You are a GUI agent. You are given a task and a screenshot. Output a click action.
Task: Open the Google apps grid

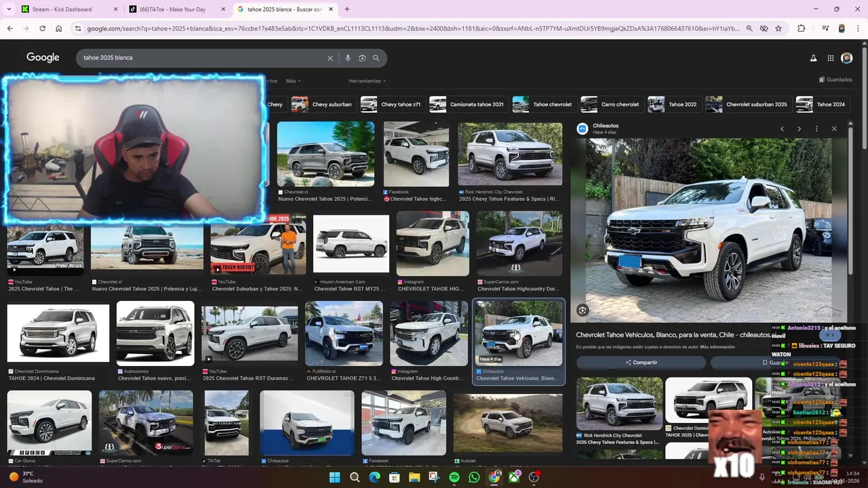click(x=831, y=58)
